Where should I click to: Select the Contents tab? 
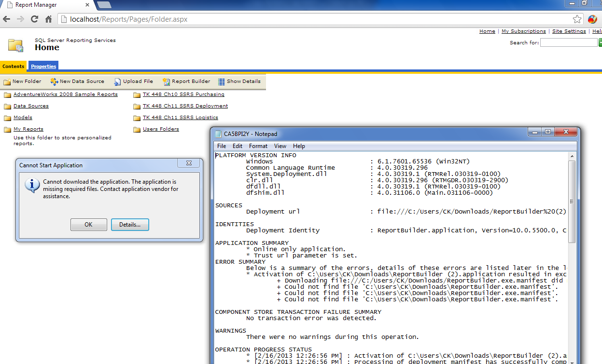[14, 66]
